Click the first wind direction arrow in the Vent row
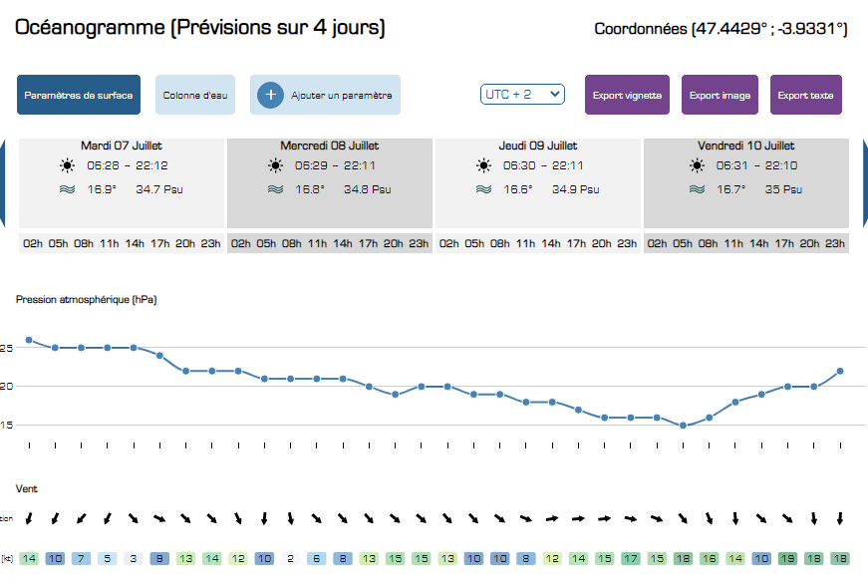868x588 pixels. [x=29, y=518]
